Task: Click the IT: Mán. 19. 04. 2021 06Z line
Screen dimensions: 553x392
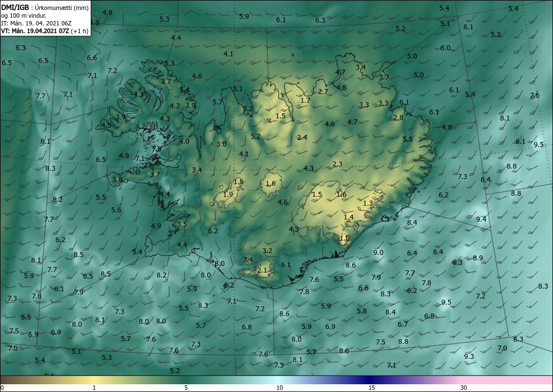Action: tap(36, 23)
